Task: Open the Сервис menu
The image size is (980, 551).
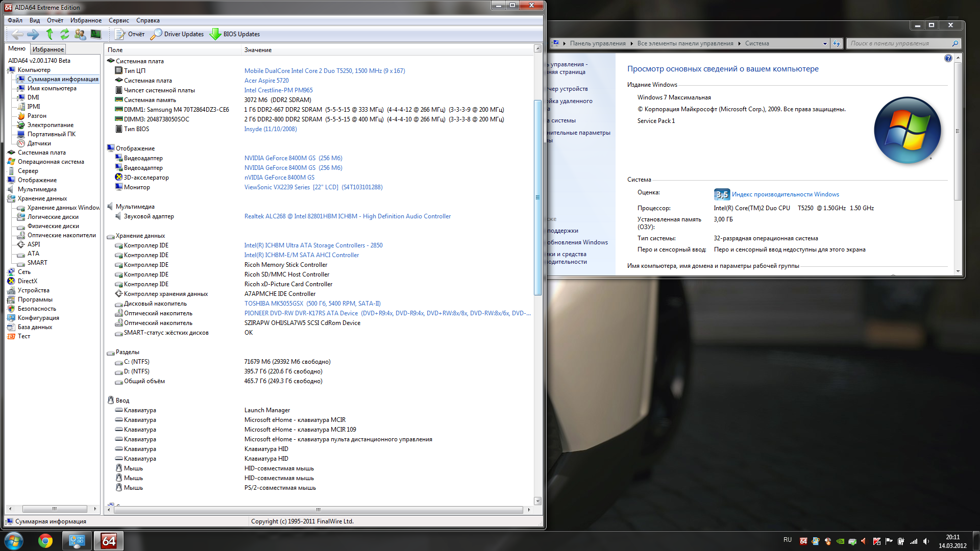Action: (119, 20)
